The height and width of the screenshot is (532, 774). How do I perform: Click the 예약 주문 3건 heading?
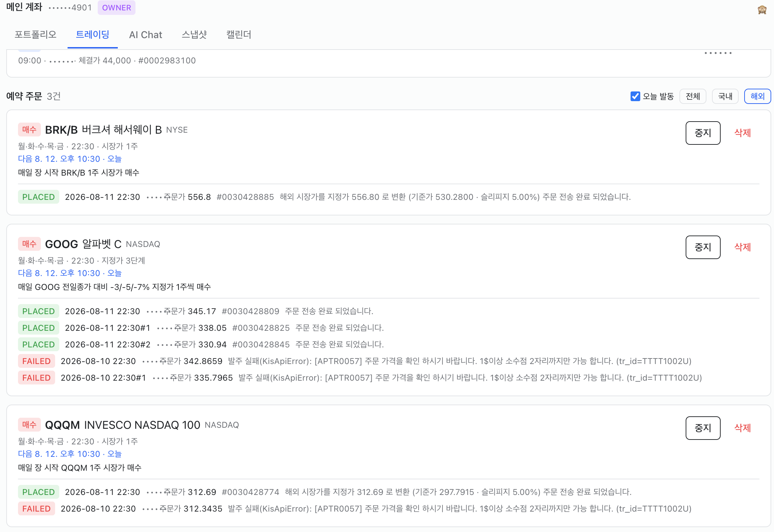tap(34, 96)
